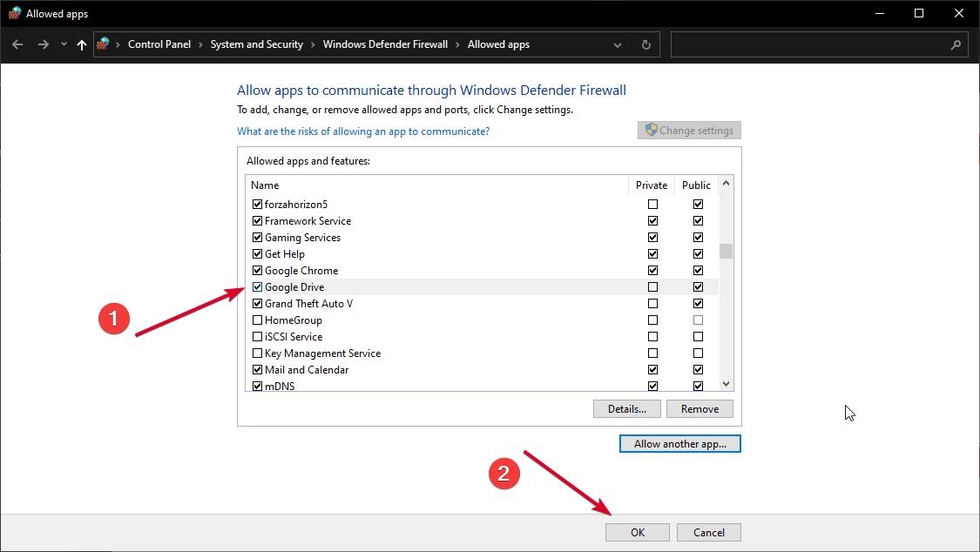Click Allow another app button

tap(679, 444)
